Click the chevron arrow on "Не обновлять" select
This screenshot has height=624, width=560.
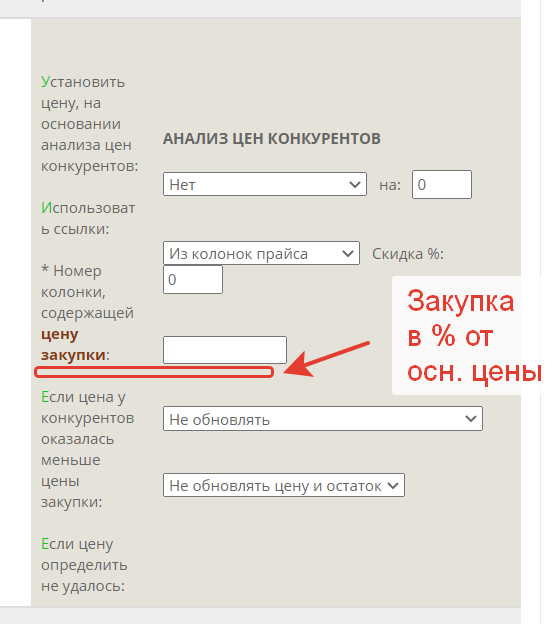click(471, 419)
